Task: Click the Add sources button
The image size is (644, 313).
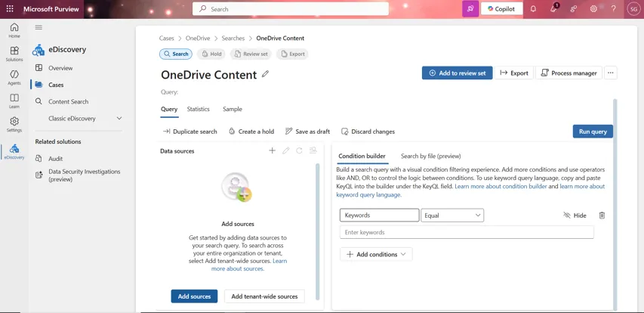Action: (194, 296)
